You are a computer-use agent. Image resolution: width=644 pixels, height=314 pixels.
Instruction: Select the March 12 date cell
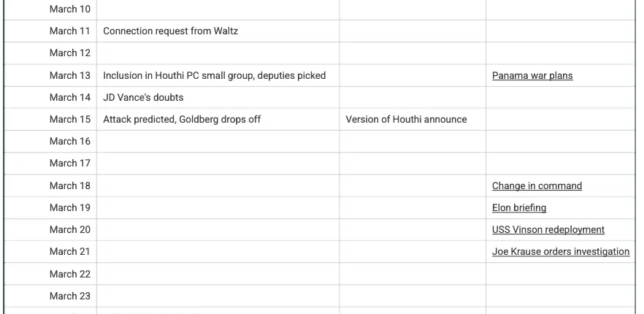50,53
